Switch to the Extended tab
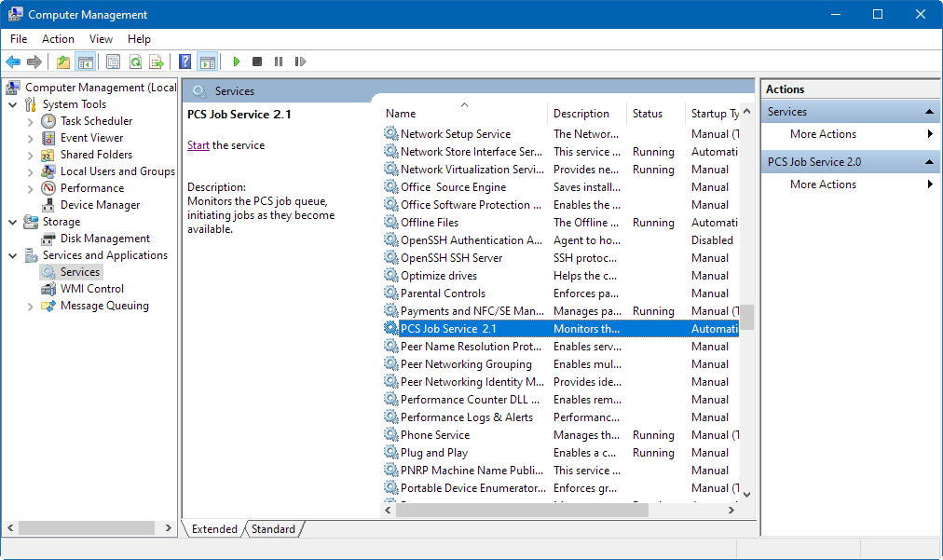The width and height of the screenshot is (943, 560). point(214,528)
